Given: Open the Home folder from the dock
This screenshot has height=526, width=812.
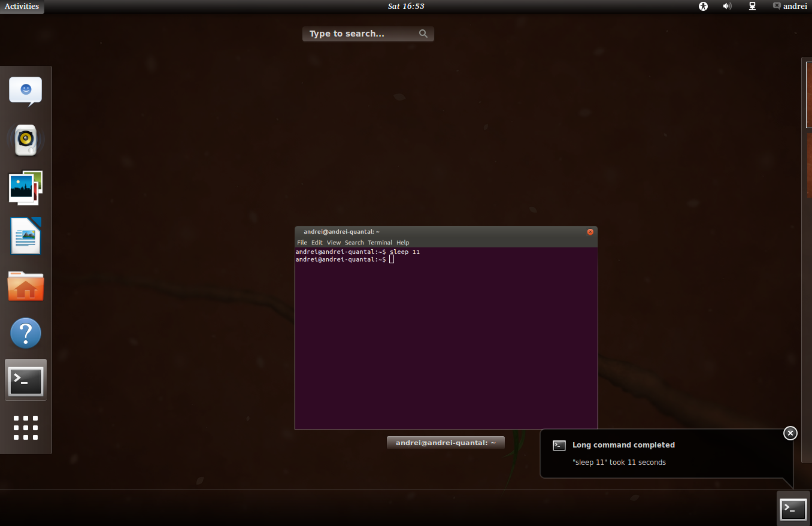Looking at the screenshot, I should pos(25,286).
